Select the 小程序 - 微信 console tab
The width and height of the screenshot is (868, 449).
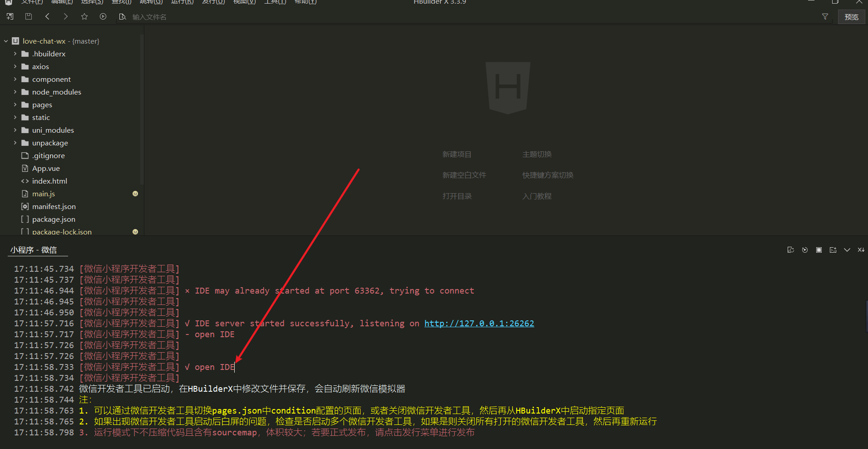34,250
